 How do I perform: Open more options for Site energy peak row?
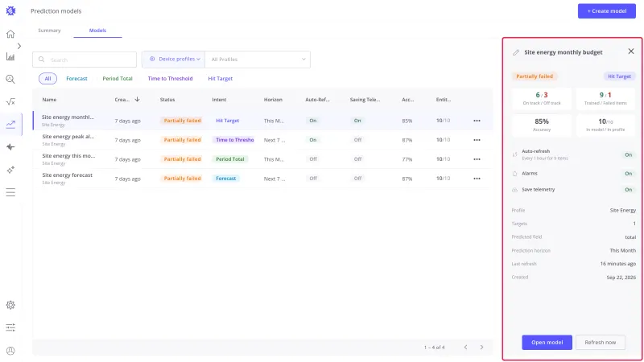click(x=477, y=140)
